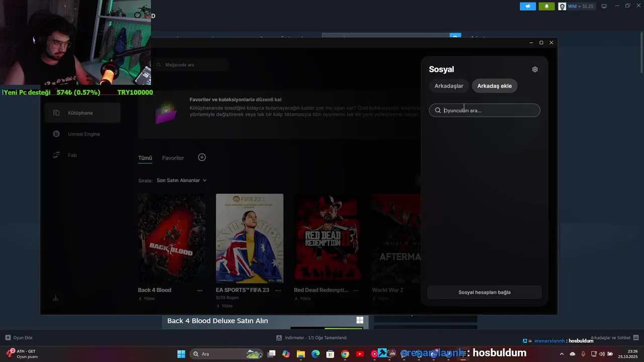The height and width of the screenshot is (362, 644).
Task: Click ATH - GET widget on taskbar
Action: click(x=22, y=354)
